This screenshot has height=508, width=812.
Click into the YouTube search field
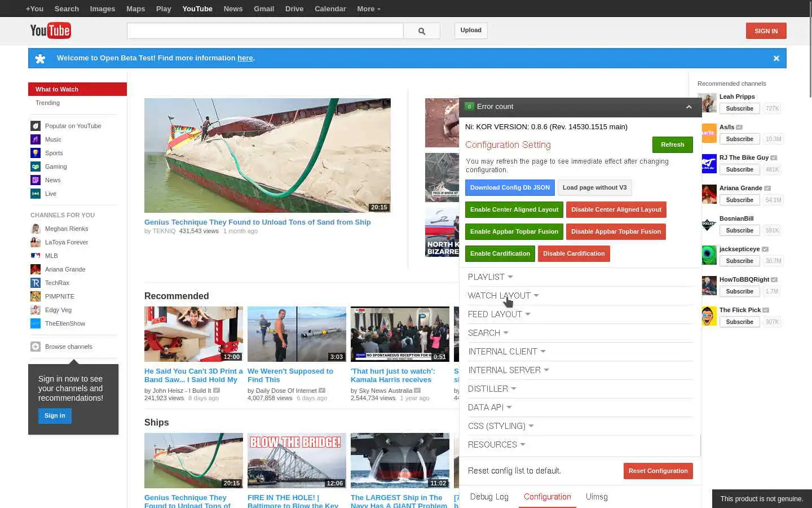[x=265, y=31]
